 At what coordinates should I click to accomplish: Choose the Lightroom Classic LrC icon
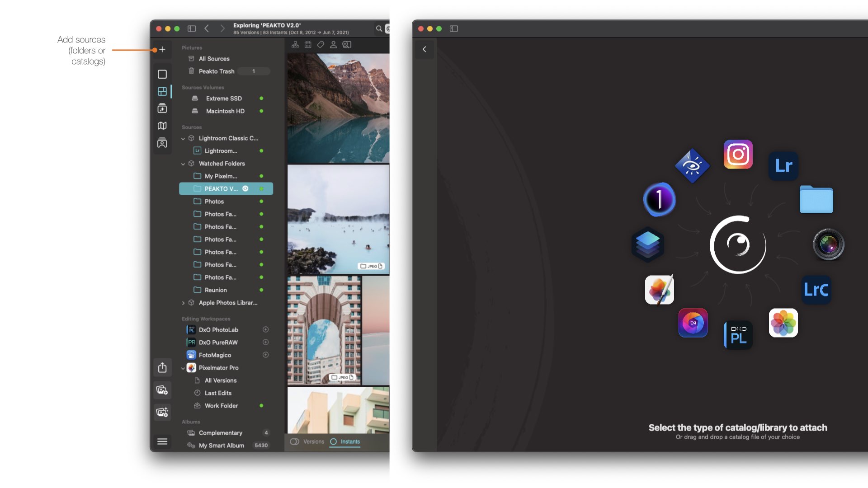point(816,290)
